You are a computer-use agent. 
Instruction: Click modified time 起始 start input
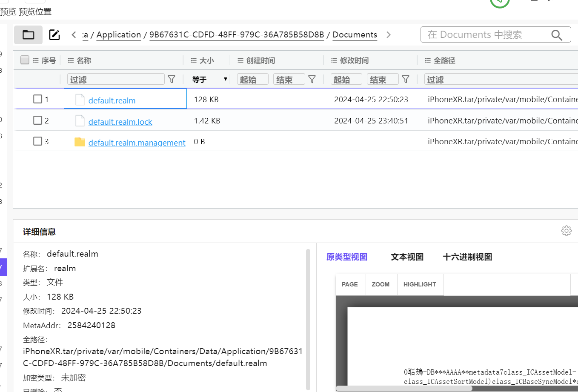coord(346,79)
